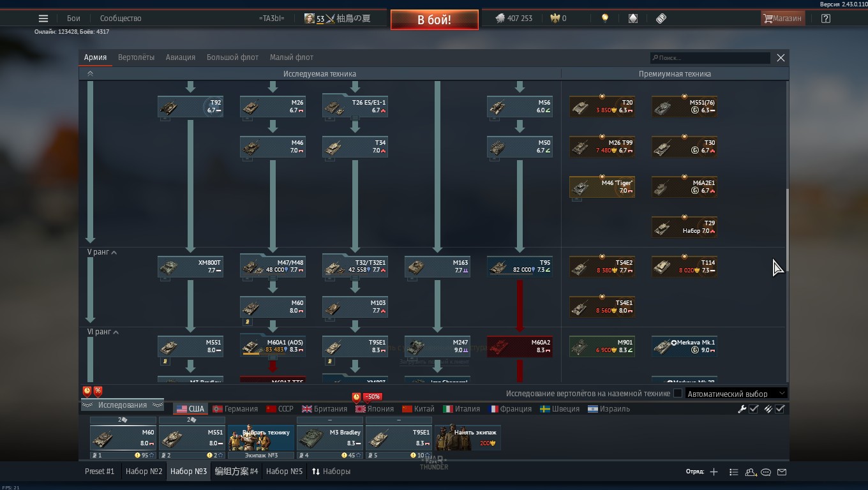The width and height of the screenshot is (868, 490).
Task: Open the Магазин shop button
Action: (x=782, y=19)
